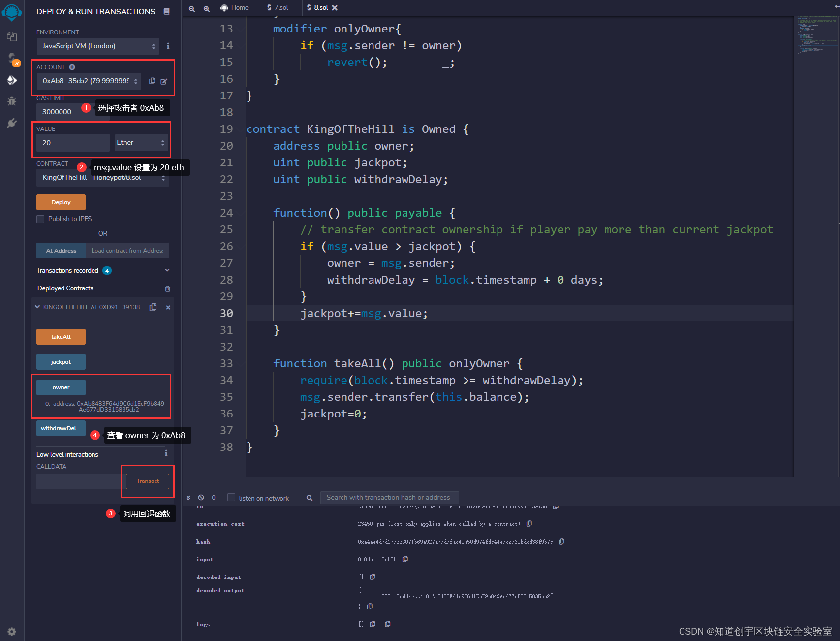The height and width of the screenshot is (641, 840).
Task: Expand Transactions recorded section
Action: point(167,270)
